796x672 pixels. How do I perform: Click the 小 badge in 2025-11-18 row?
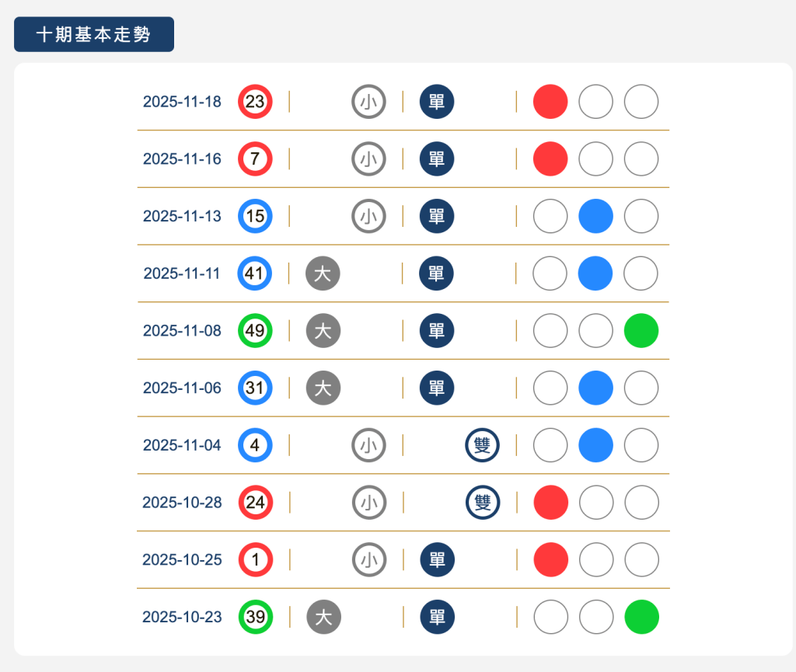pos(368,102)
